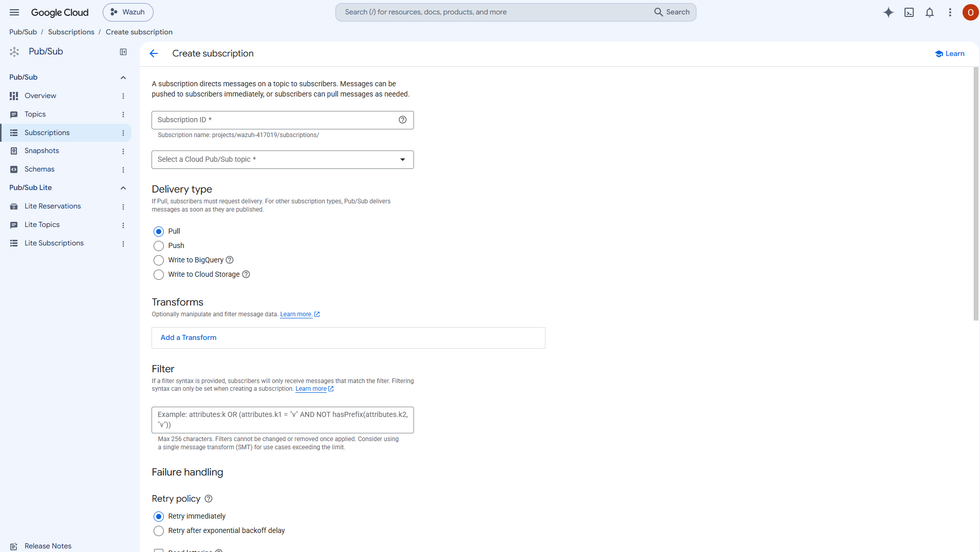This screenshot has width=980, height=552.
Task: Select Write to Cloud Storage delivery type
Action: pyautogui.click(x=159, y=275)
